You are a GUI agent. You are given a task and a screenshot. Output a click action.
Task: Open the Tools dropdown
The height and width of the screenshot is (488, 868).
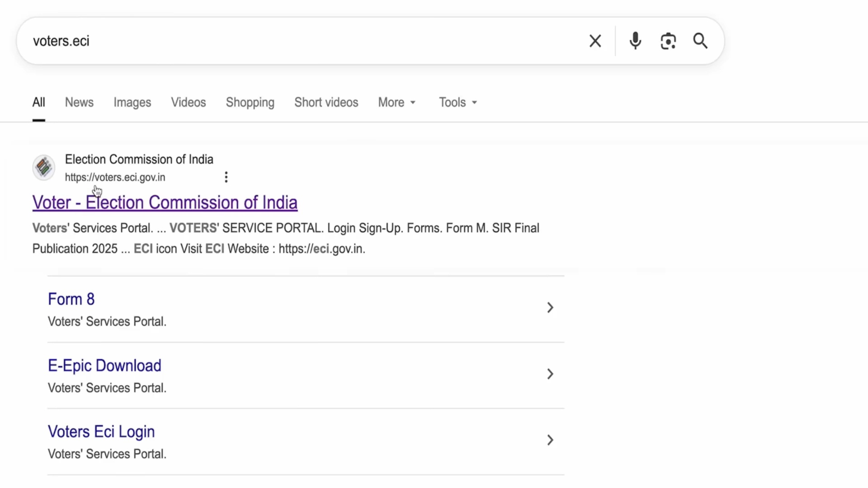click(x=458, y=103)
